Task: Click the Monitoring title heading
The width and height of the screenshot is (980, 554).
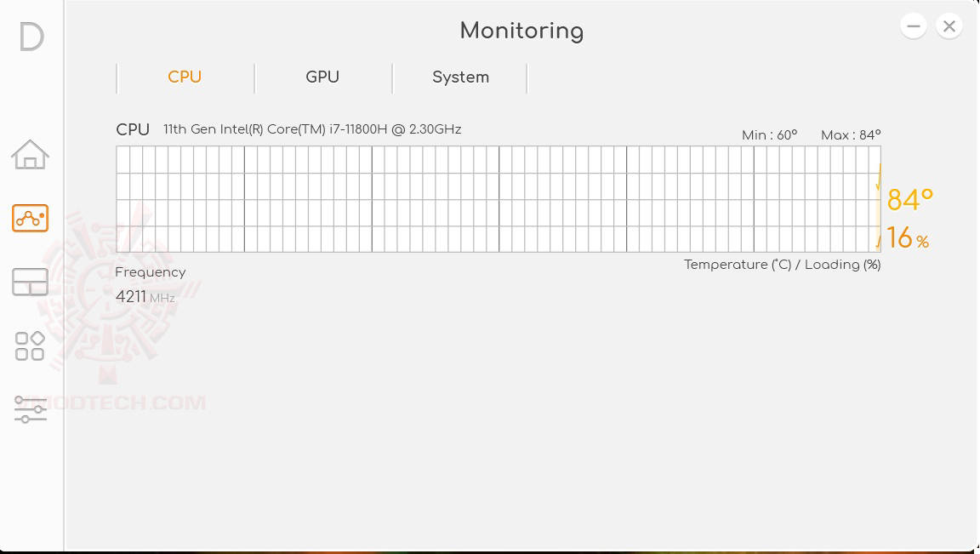Action: click(x=521, y=31)
